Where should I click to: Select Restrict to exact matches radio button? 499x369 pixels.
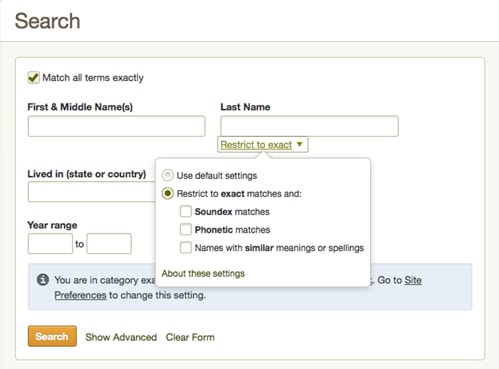[x=167, y=193]
